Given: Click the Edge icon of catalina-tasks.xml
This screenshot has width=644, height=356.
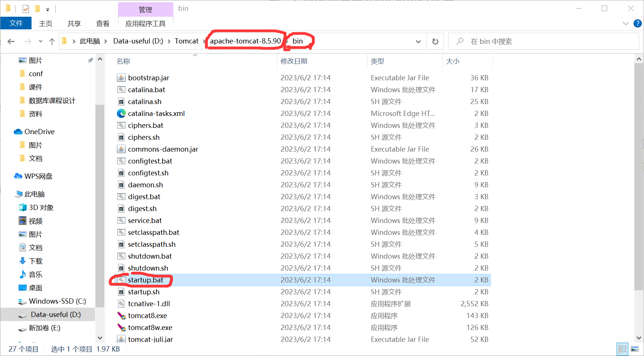Looking at the screenshot, I should (121, 113).
